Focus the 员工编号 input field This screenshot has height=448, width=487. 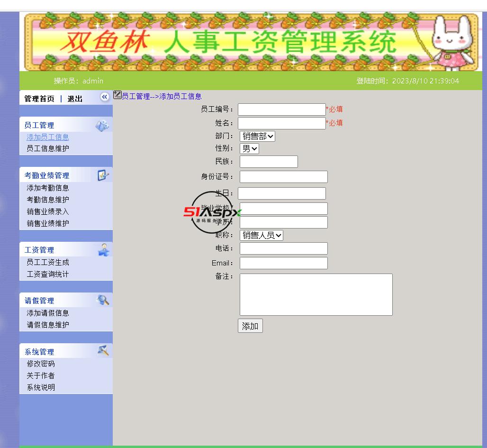click(x=282, y=110)
